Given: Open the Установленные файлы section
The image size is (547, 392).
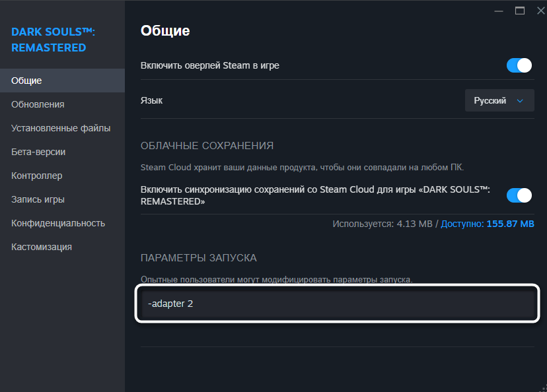Looking at the screenshot, I should click(61, 128).
